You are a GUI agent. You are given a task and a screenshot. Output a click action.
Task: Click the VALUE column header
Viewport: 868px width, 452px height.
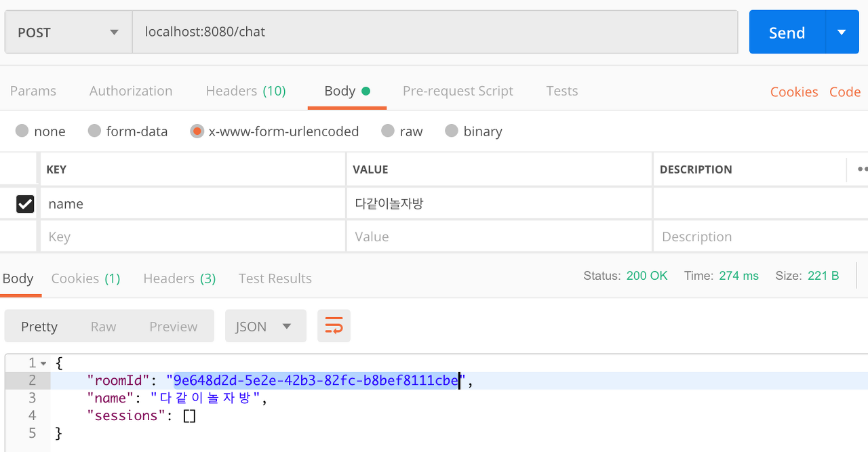[370, 169]
